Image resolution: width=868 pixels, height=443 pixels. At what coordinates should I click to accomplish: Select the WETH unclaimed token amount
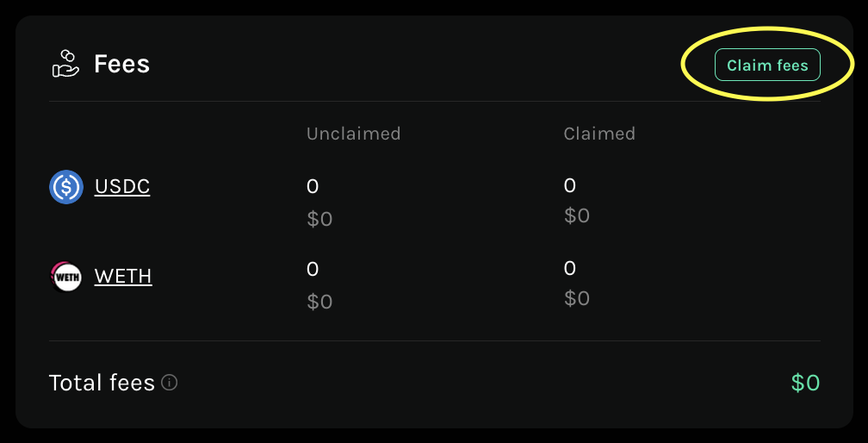313,269
